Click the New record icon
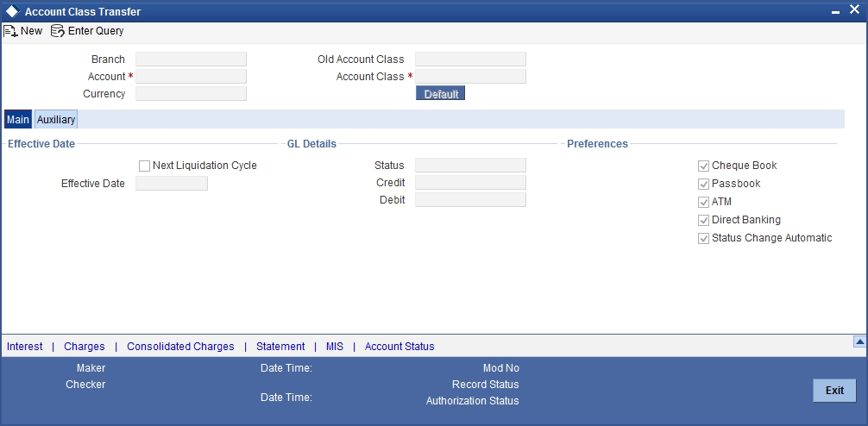868x426 pixels. (x=10, y=31)
